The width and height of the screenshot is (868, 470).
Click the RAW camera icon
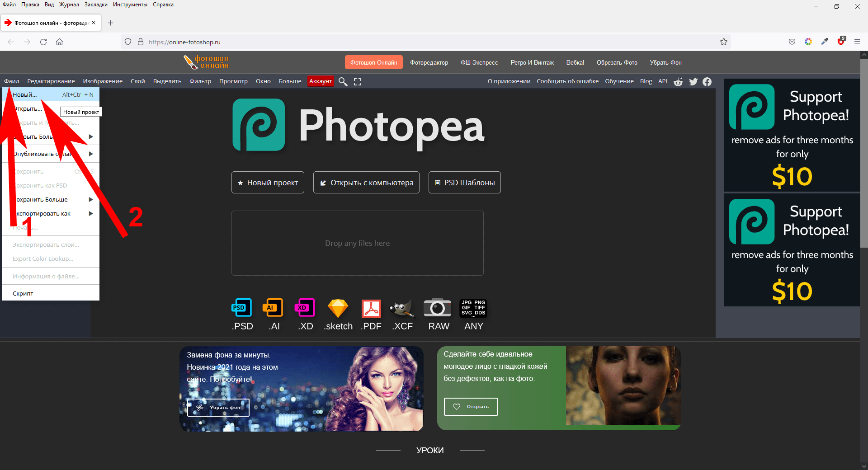pyautogui.click(x=437, y=308)
